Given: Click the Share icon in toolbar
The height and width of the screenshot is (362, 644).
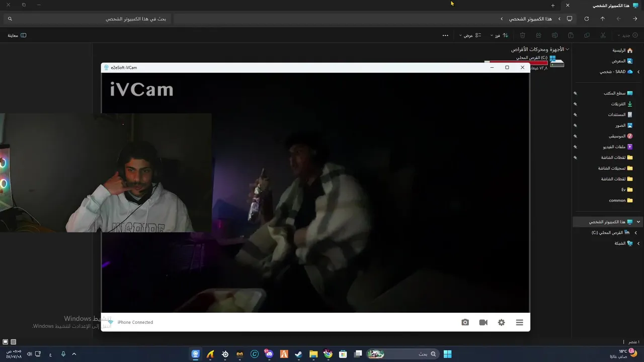Looking at the screenshot, I should [538, 35].
